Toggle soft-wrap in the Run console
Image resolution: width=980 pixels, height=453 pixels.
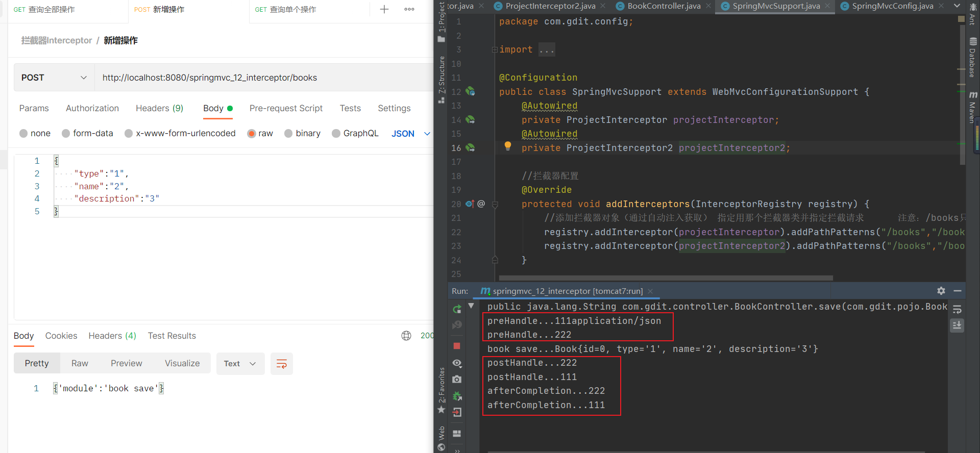pos(957,309)
